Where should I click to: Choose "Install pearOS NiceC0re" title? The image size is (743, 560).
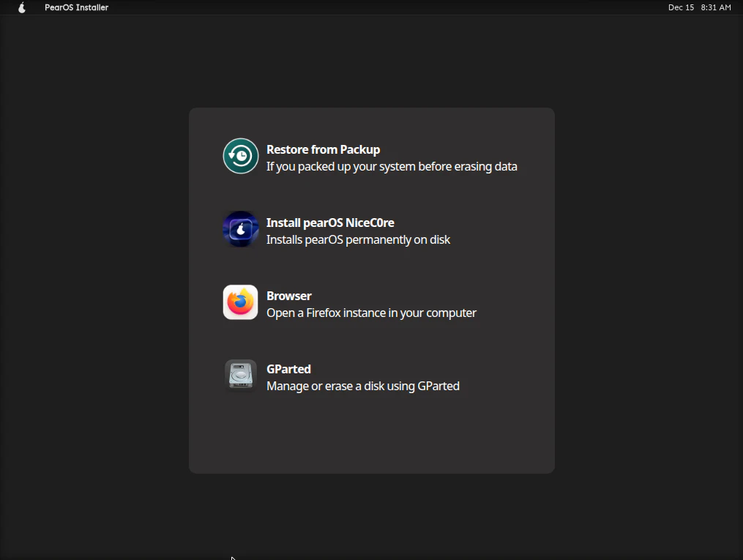(330, 223)
